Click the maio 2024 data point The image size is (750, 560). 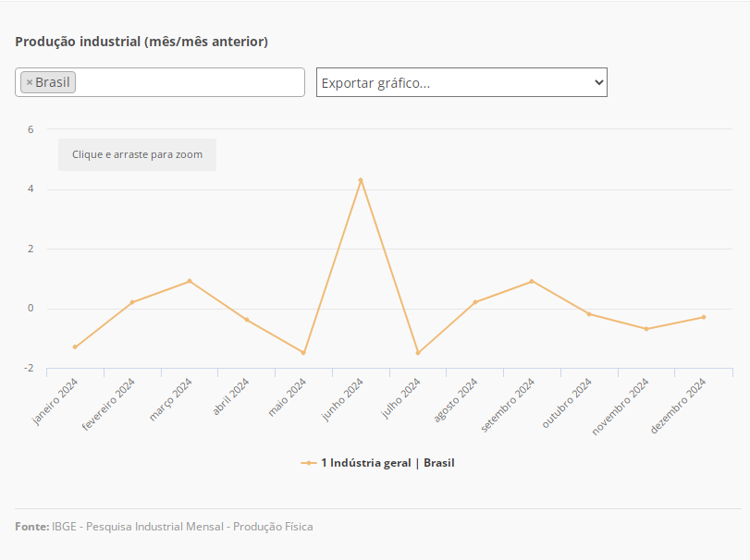coord(303,353)
